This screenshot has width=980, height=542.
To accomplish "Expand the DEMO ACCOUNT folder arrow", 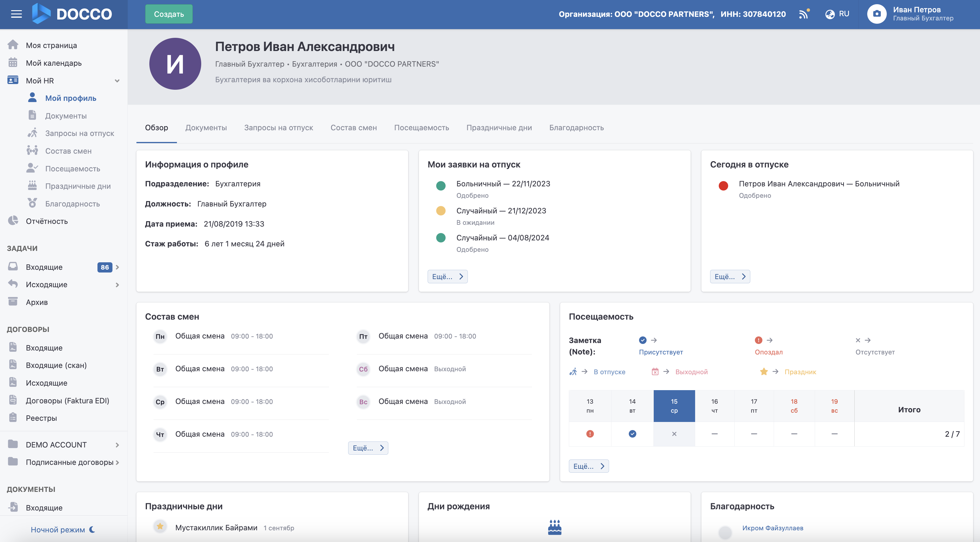I will pyautogui.click(x=117, y=444).
